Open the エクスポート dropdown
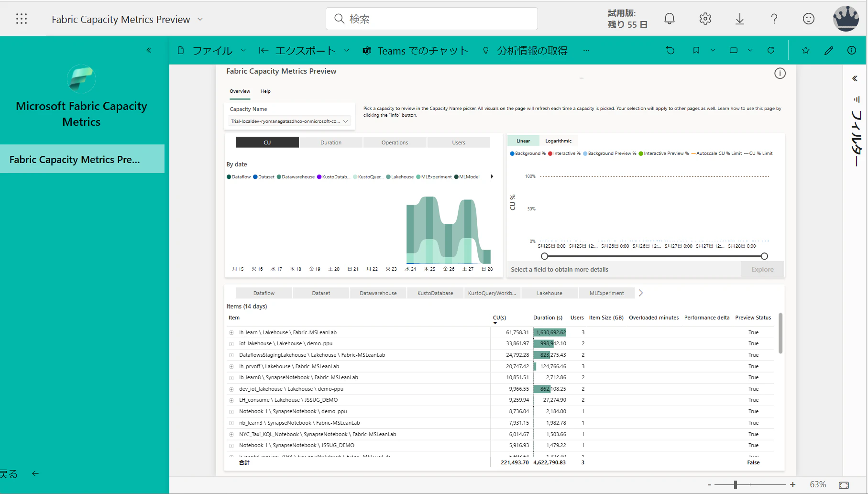This screenshot has width=868, height=494. 304,50
